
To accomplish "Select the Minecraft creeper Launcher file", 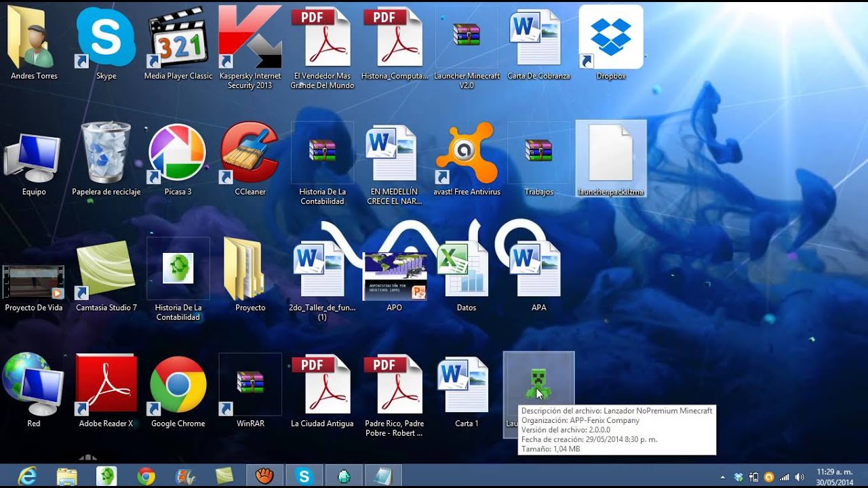I will [538, 383].
